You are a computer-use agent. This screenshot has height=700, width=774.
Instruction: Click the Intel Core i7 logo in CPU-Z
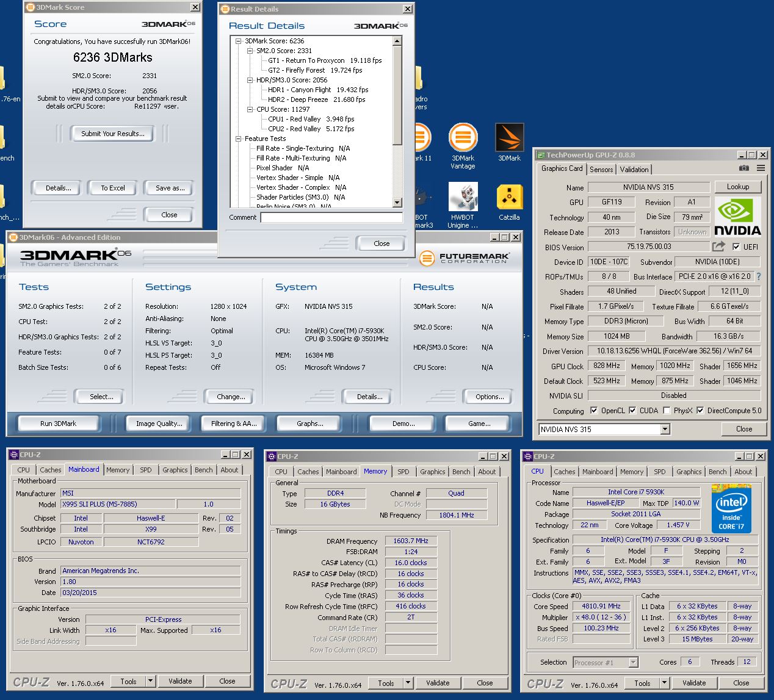point(731,508)
